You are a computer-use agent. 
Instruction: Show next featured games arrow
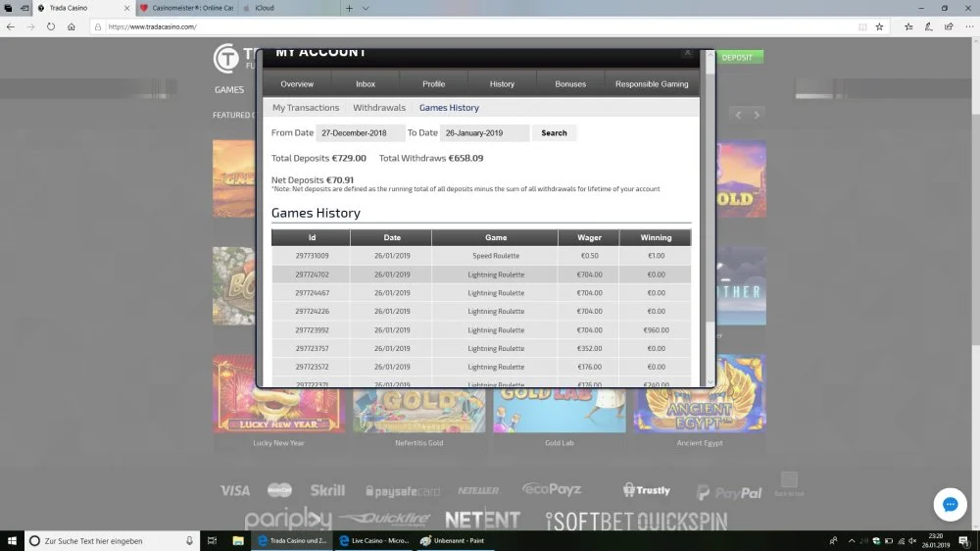tap(757, 115)
